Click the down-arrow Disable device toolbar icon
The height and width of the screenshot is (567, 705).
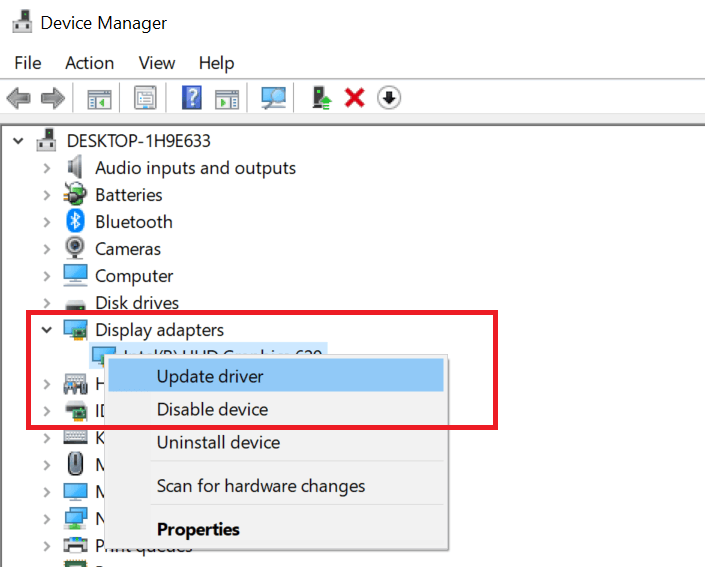pos(389,98)
